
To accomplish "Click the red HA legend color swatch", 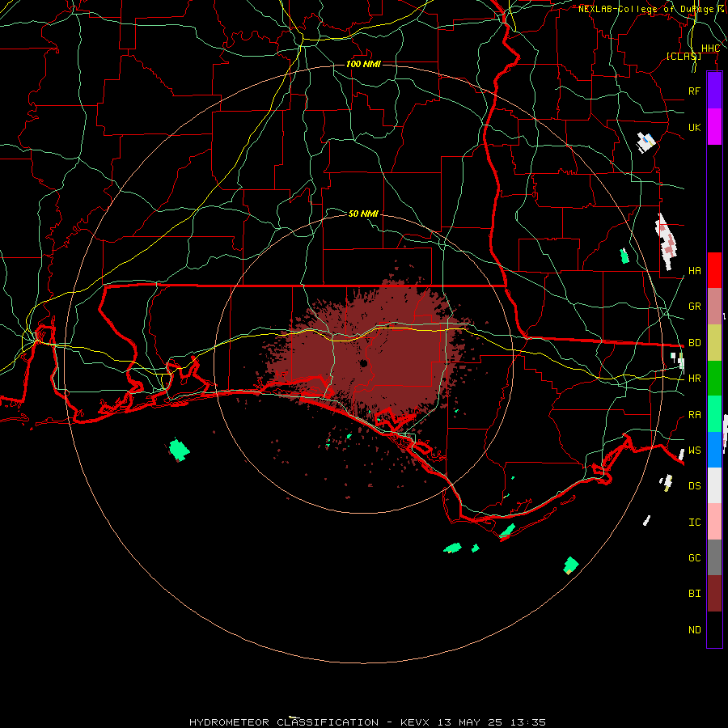I will 714,270.
